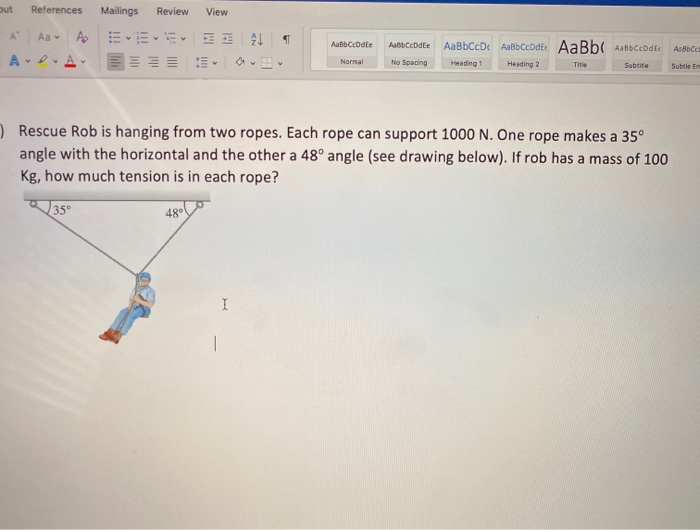The image size is (700, 530).
Task: Apply the No Spacing style
Action: [409, 51]
